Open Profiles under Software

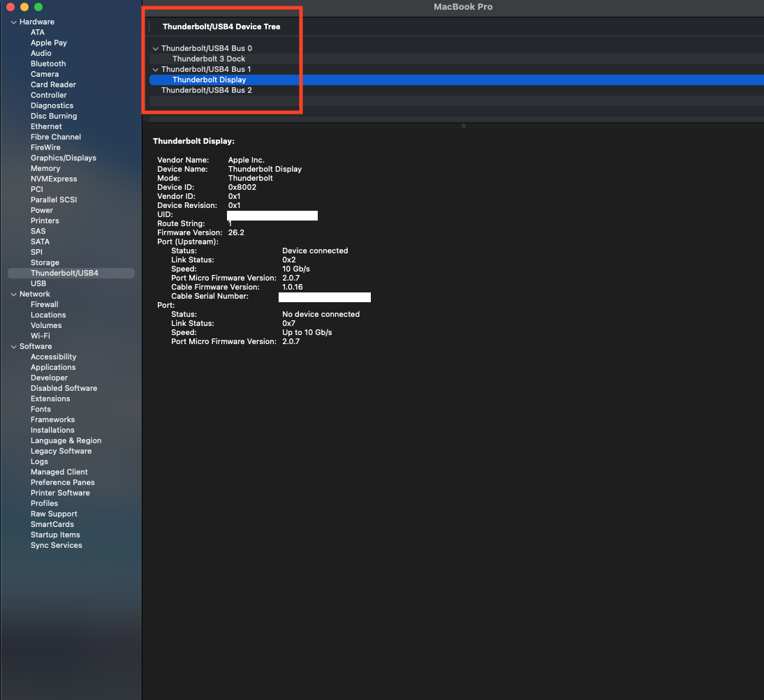pos(44,503)
